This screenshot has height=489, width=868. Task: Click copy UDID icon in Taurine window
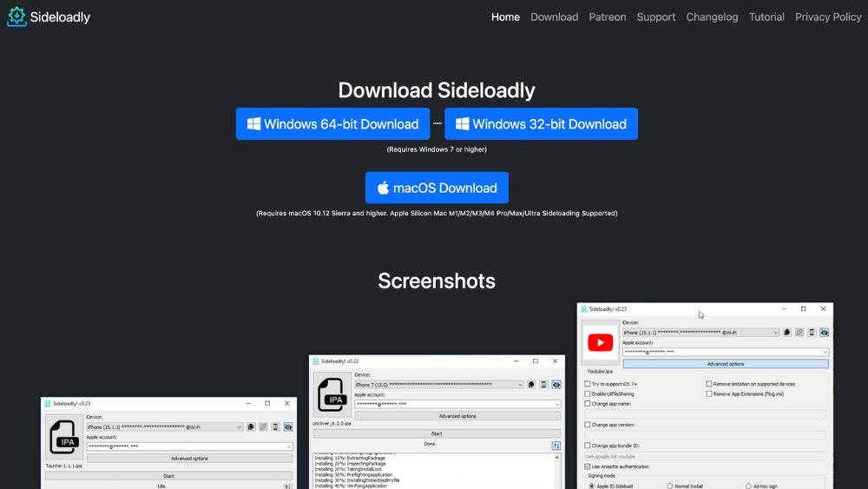251,427
